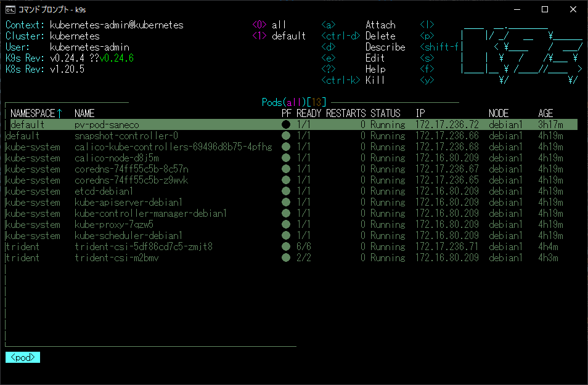Select the <1> default namespace shortcut
Screen dimensions: 588x385
[x=279, y=36]
